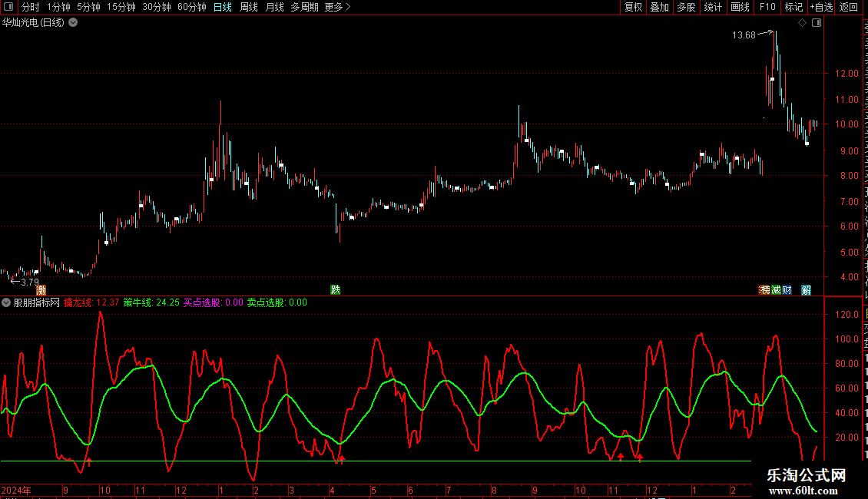The height and width of the screenshot is (499, 868).
Task: Click the 策牛线: 24.25 value label
Action: [151, 302]
